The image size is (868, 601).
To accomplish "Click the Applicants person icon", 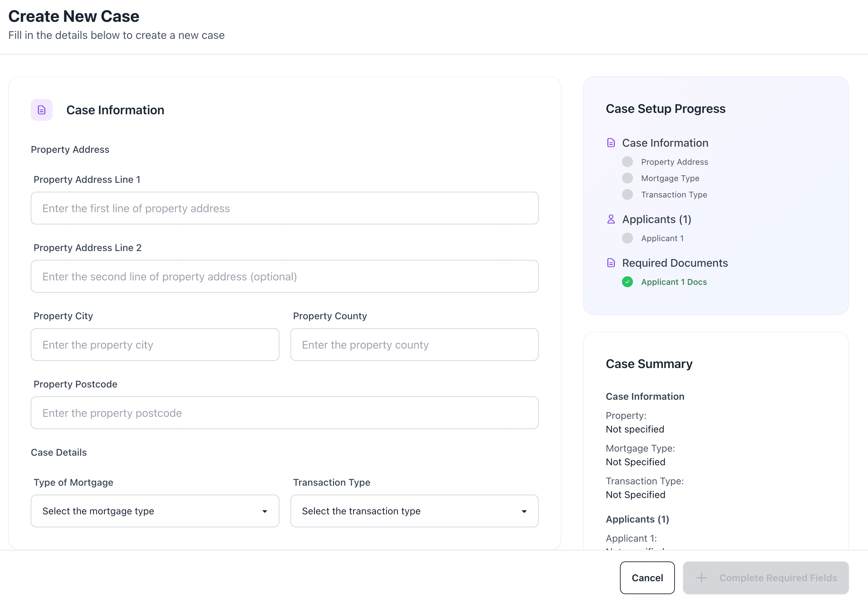I will pos(611,219).
